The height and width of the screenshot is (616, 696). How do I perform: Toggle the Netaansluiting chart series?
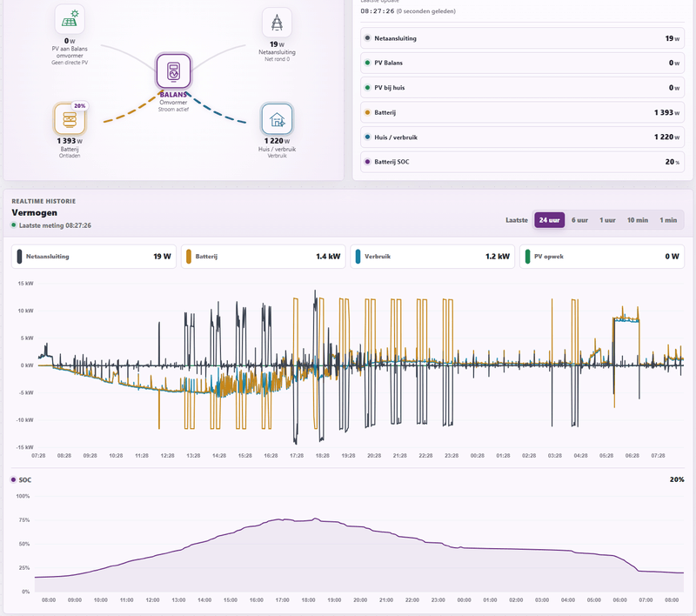click(94, 257)
